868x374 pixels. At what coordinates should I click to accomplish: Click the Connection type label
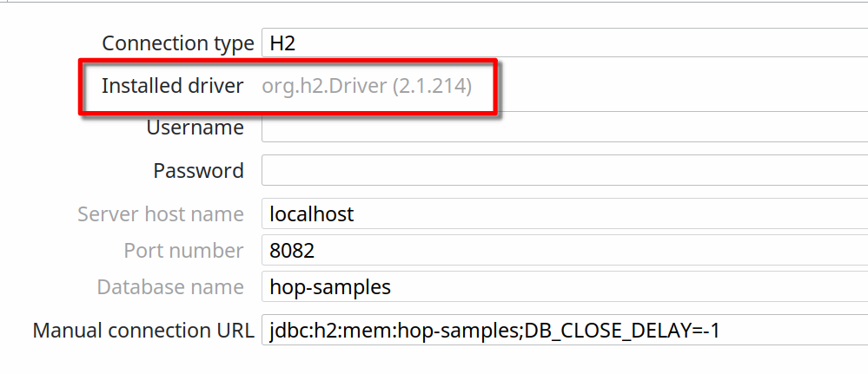(x=177, y=43)
